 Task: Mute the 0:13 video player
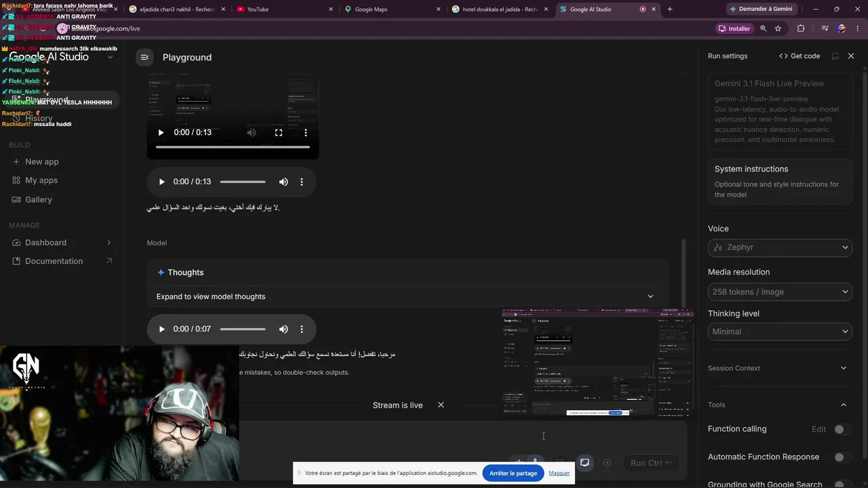click(x=252, y=133)
